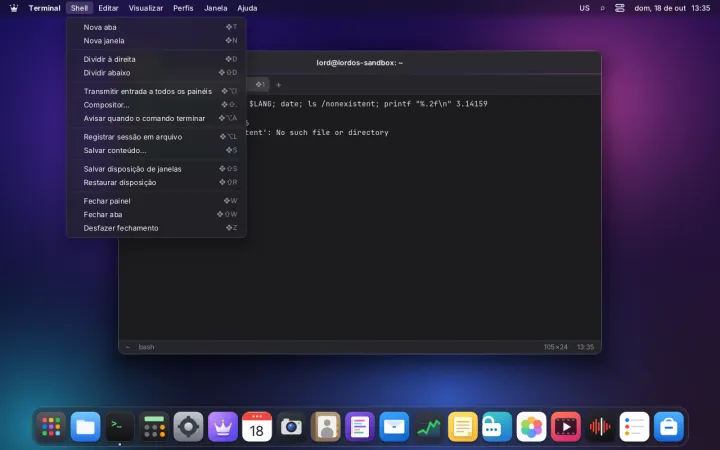Choose Fechar painel
Image resolution: width=720 pixels, height=450 pixels.
tap(157, 201)
